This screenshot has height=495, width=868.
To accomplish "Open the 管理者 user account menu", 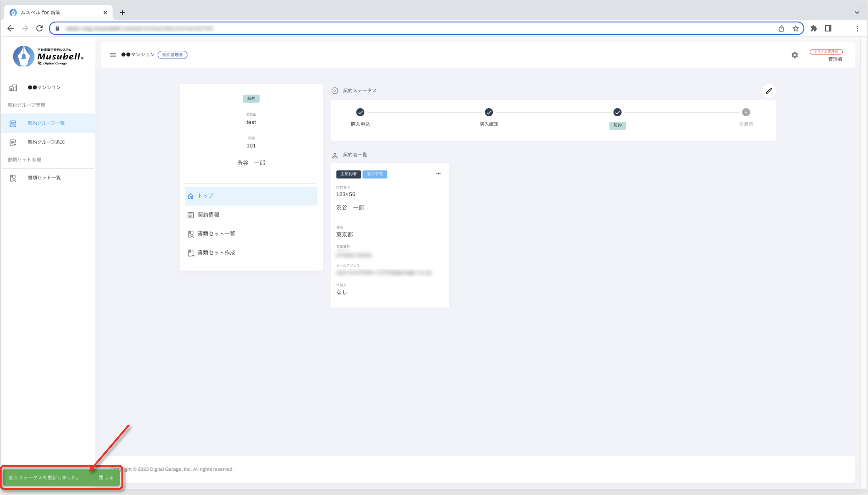I will point(835,59).
